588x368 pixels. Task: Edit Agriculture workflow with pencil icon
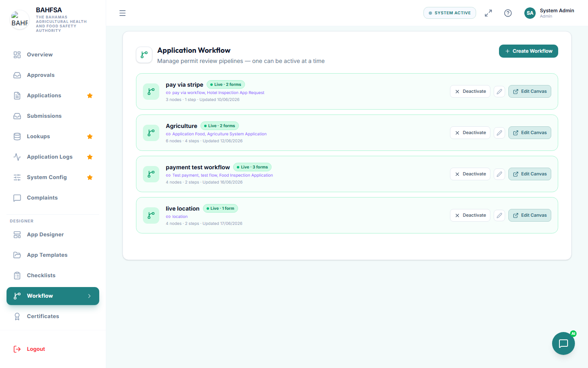(499, 133)
